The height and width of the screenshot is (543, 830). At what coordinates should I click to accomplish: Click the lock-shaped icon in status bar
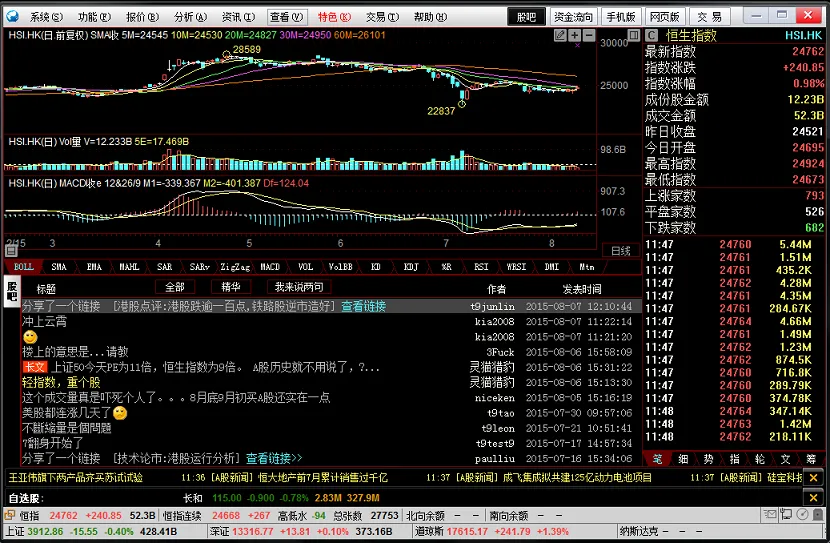point(818,514)
